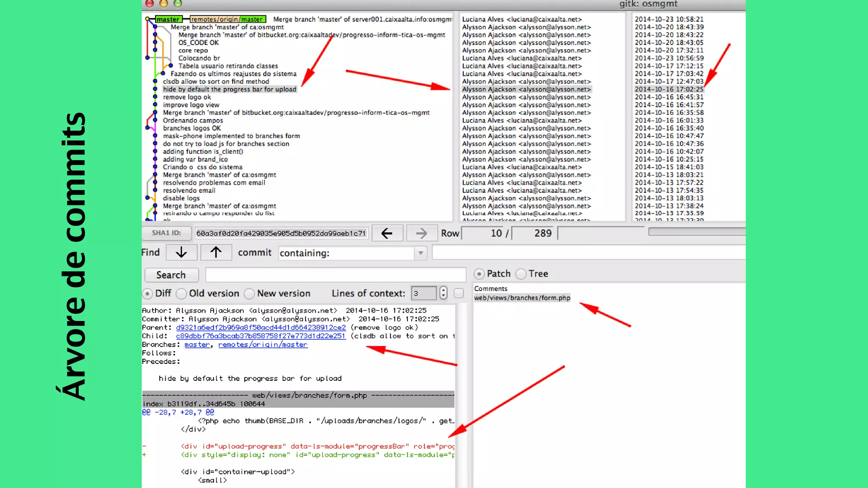Viewport: 868px width, 488px height.
Task: Select web/views/branches/form.php in file list
Action: pos(522,298)
